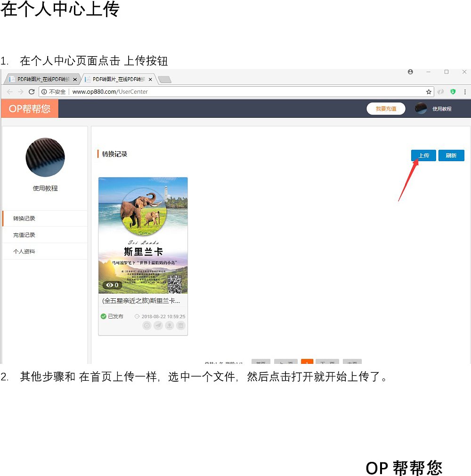Click the 2018-08-22 10:59:25 timestamp
Viewport: 471px width, 476px height.
(163, 316)
